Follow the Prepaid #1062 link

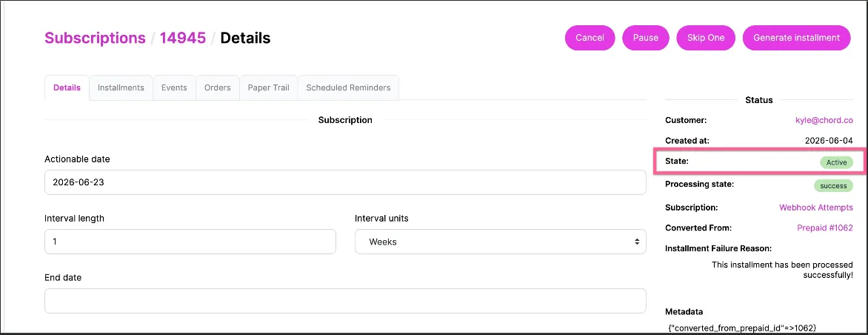coord(825,228)
